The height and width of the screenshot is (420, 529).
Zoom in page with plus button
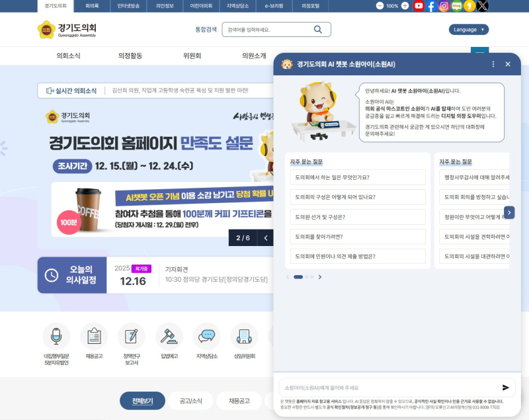pos(405,6)
